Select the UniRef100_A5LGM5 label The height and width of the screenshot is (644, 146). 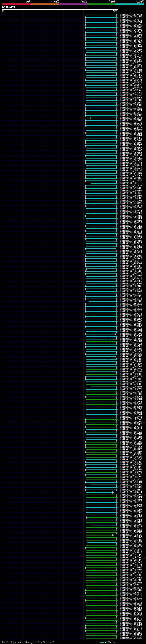131,357
